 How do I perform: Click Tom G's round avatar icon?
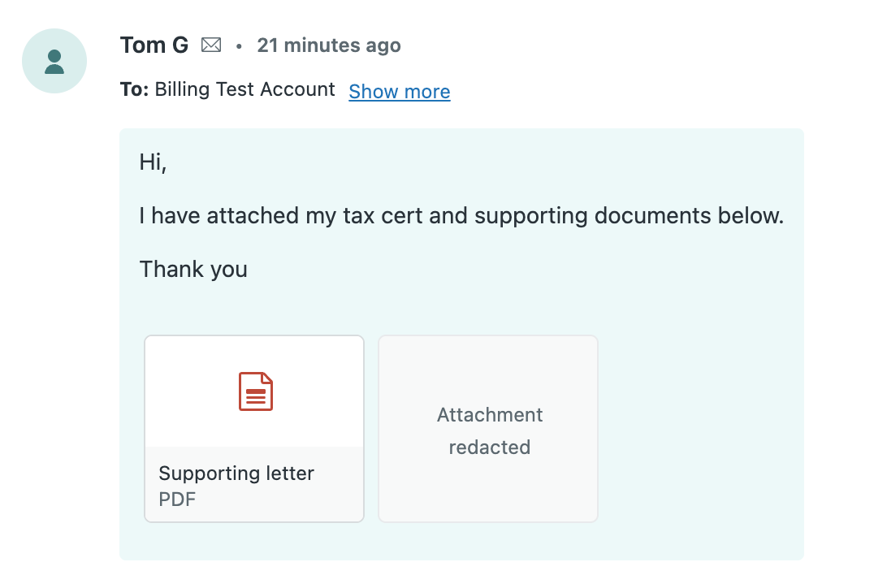point(54,61)
